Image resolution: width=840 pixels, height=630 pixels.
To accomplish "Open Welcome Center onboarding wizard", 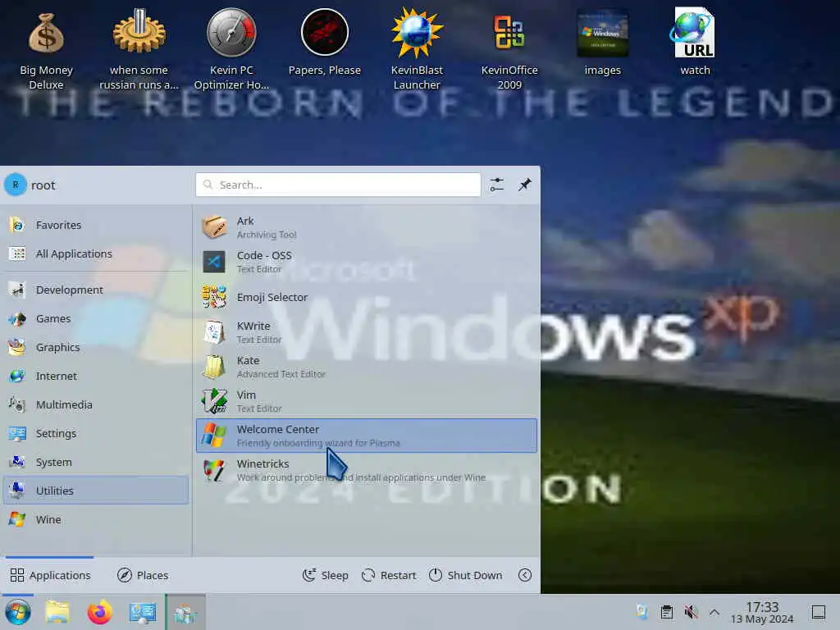I will (367, 436).
